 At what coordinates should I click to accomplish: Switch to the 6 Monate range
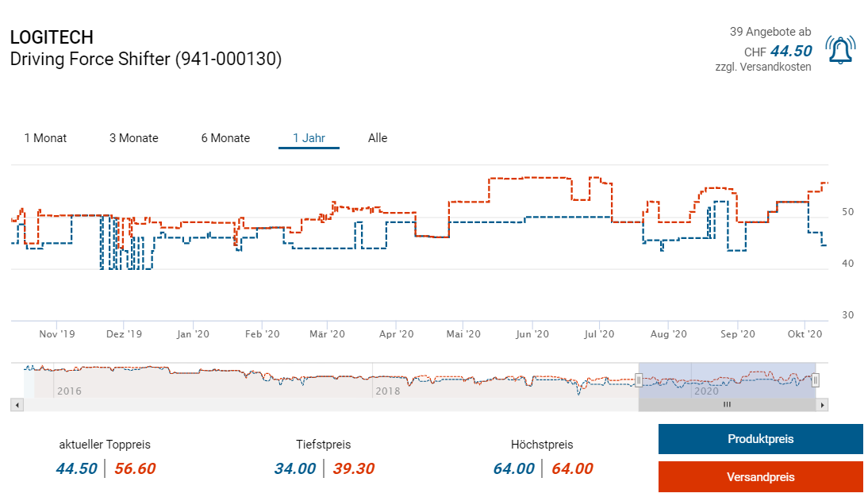coord(225,138)
